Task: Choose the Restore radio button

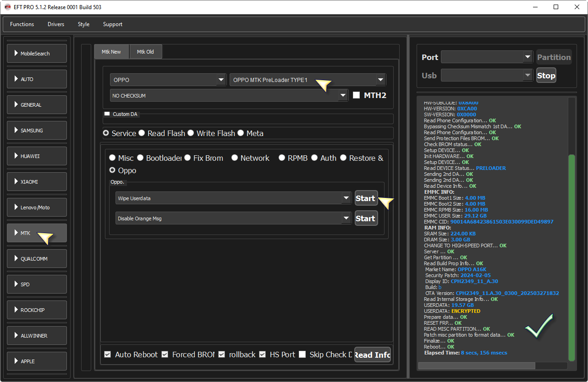Action: (343, 158)
